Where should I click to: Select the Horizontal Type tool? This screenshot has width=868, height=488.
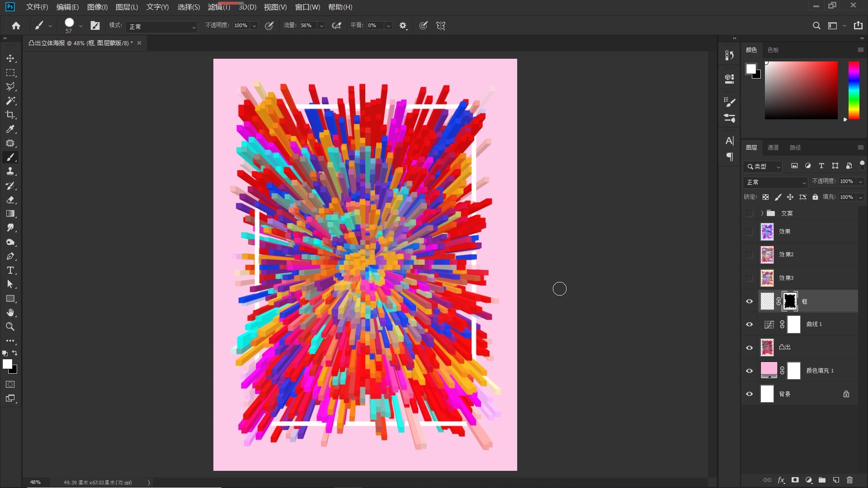pos(10,270)
